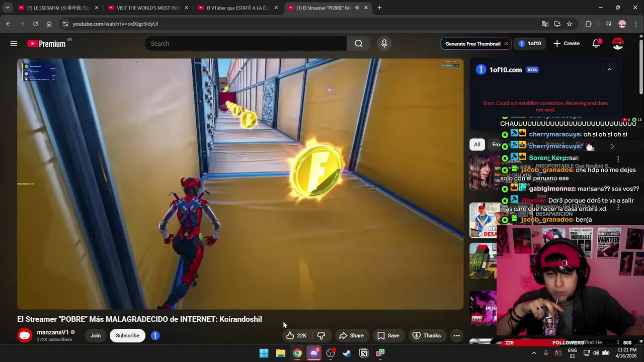Open more options for first recommended video

click(x=618, y=159)
